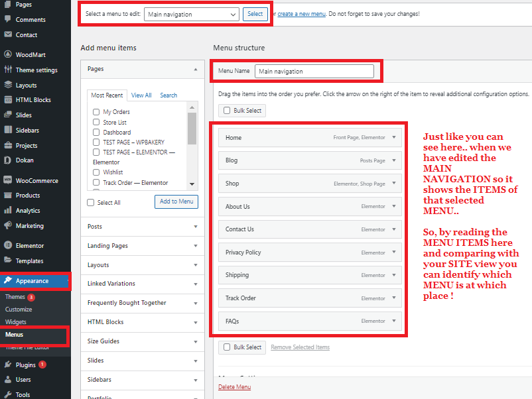This screenshot has width=532, height=399.
Task: Check the Wishlist page checkbox
Action: click(x=96, y=172)
